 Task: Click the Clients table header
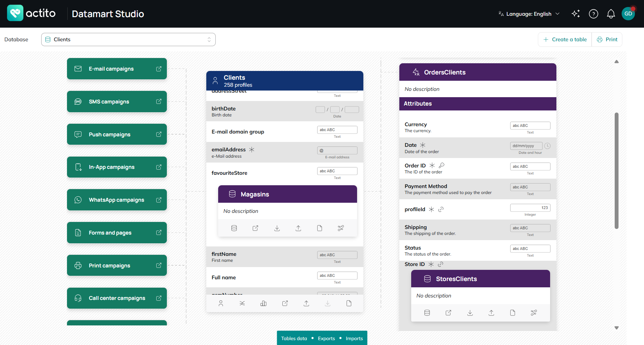coord(285,81)
